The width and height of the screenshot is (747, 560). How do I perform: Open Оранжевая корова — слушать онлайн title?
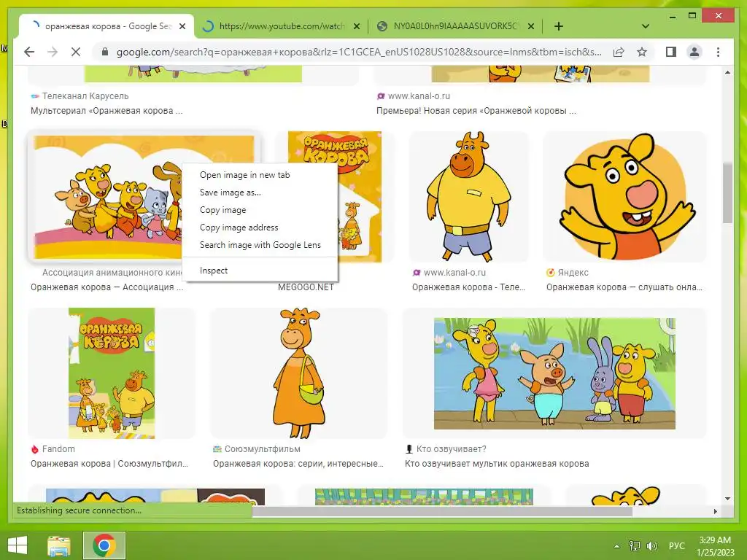(624, 287)
